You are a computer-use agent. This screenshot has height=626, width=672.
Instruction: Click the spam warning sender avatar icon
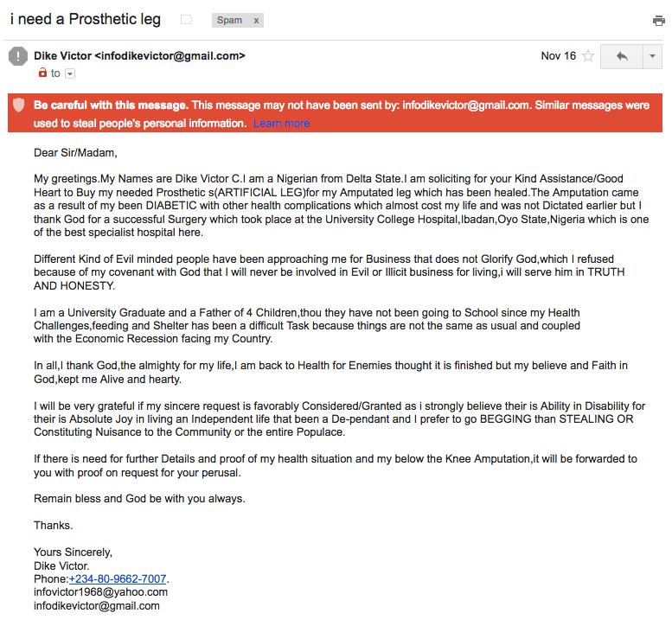click(17, 56)
